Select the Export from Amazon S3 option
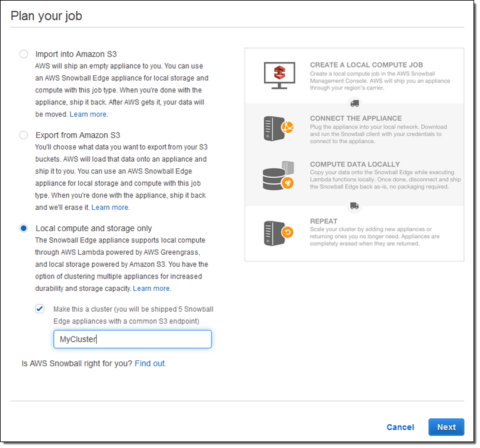The image size is (480, 448). (x=24, y=135)
